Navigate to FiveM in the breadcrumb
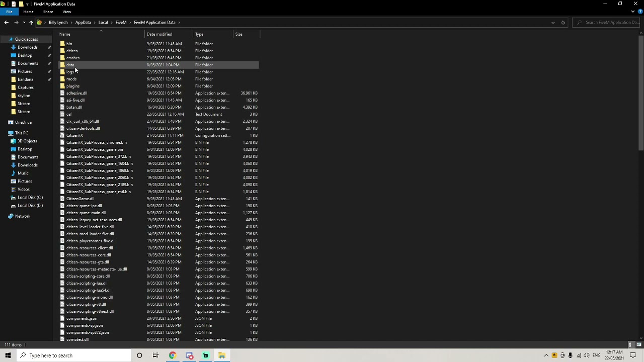 (x=121, y=22)
